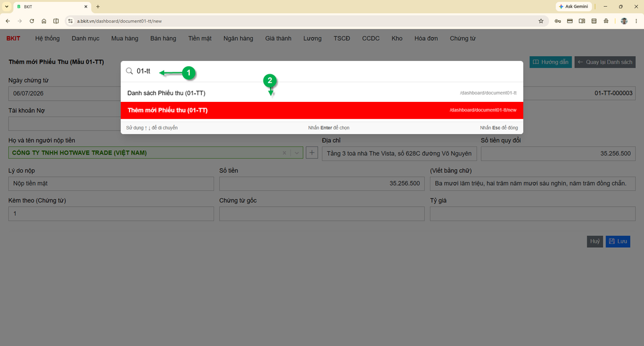The width and height of the screenshot is (644, 346).
Task: Click the grid extension icon in browser toolbar
Action: coord(594,21)
